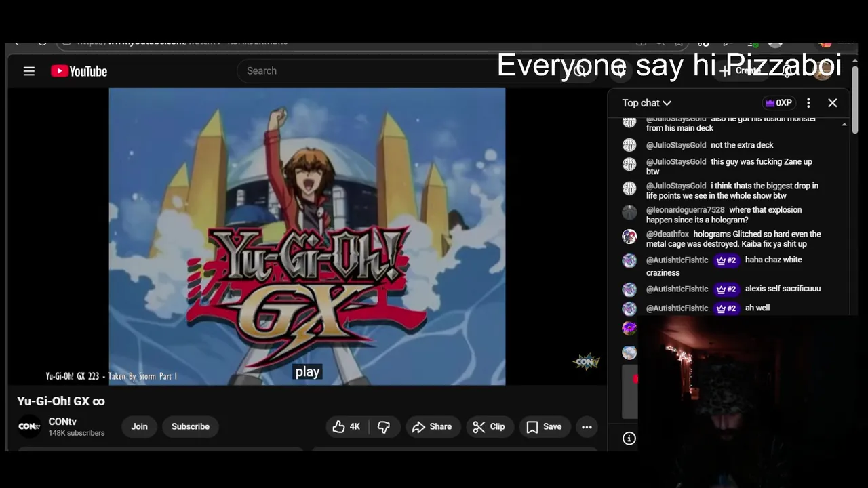868x488 pixels.
Task: Open JulioStaysGold avatar beside 'not the extra deck'
Action: 629,145
